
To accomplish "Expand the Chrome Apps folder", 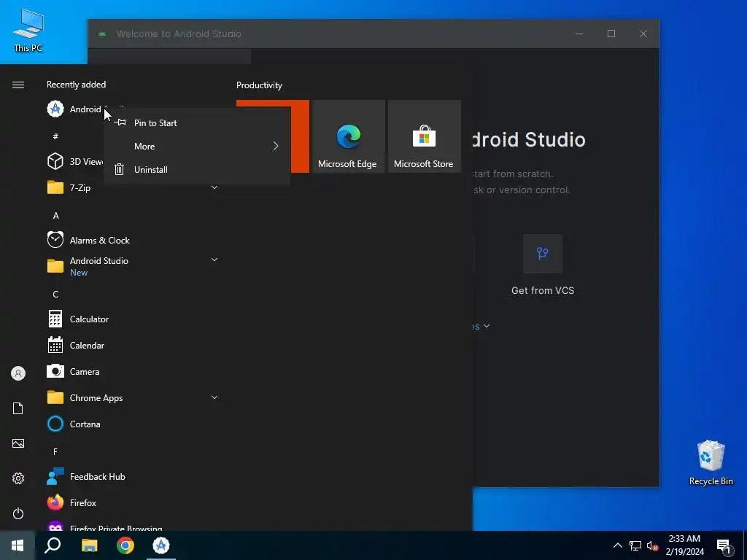I will [x=133, y=397].
